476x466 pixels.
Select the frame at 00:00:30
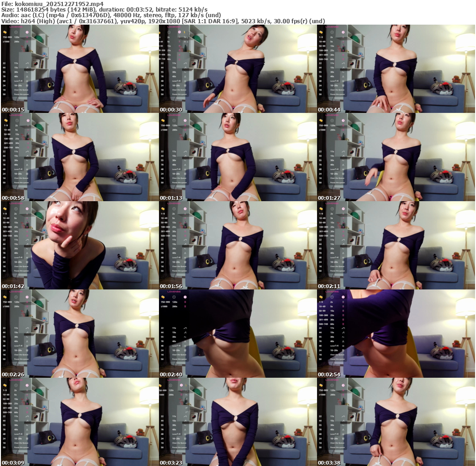[238, 68]
